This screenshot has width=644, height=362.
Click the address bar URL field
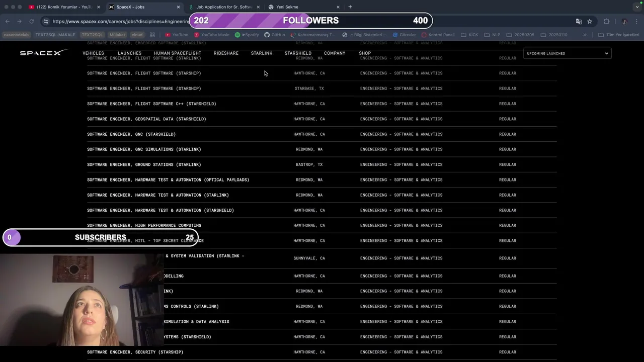click(x=121, y=21)
